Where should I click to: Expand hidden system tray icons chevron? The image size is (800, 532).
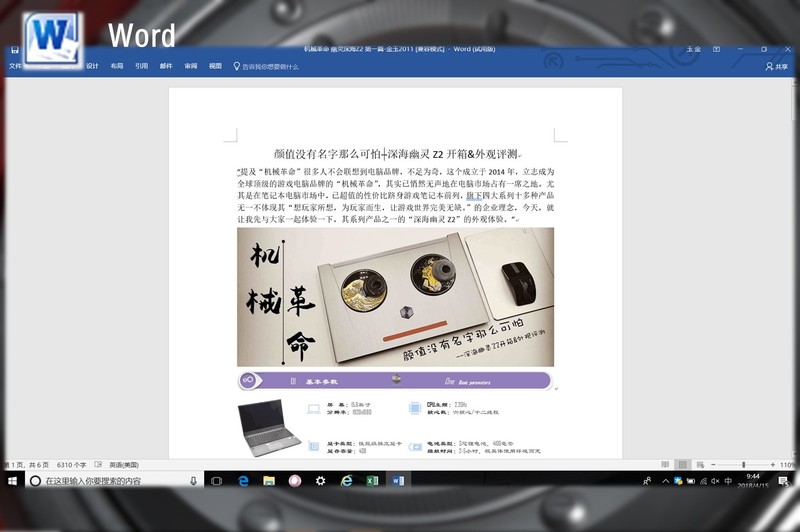click(x=665, y=481)
